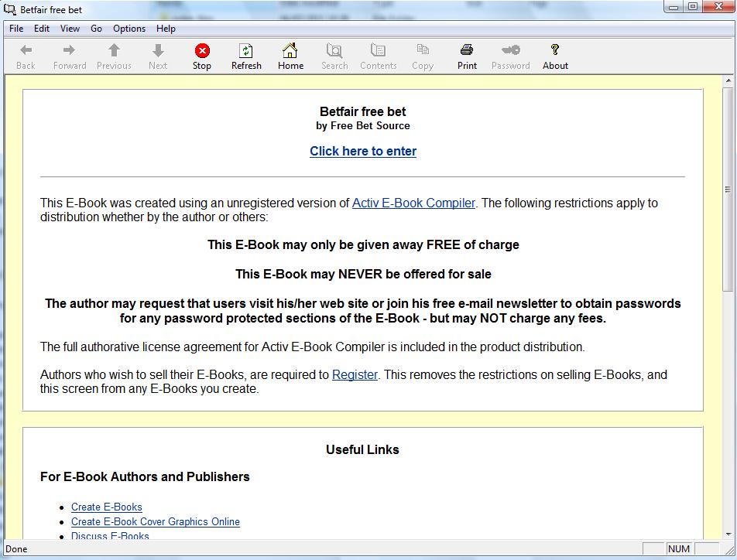Click the Password key icon
The height and width of the screenshot is (560, 737).
tap(510, 50)
